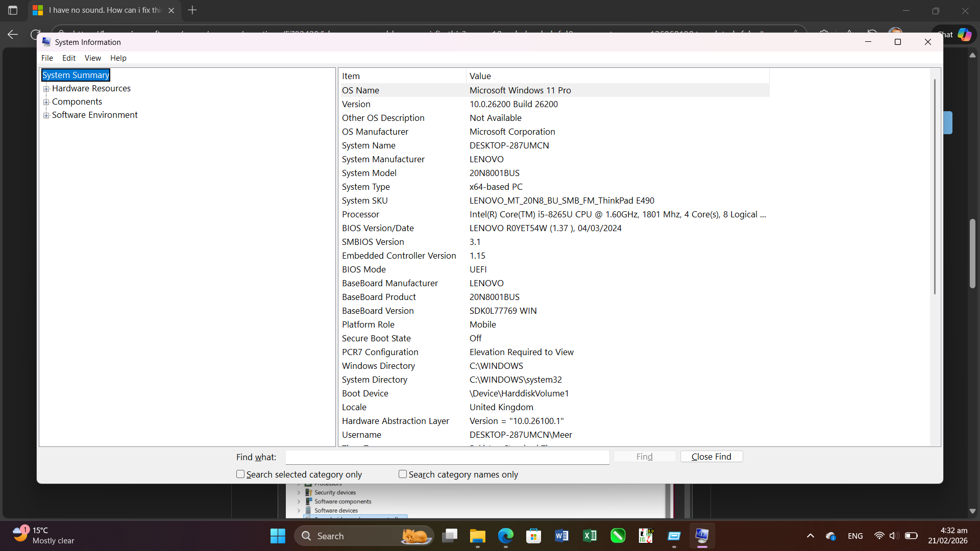Screen dimensions: 980x551
Task: Open the weather widget on taskbar
Action: point(44,536)
